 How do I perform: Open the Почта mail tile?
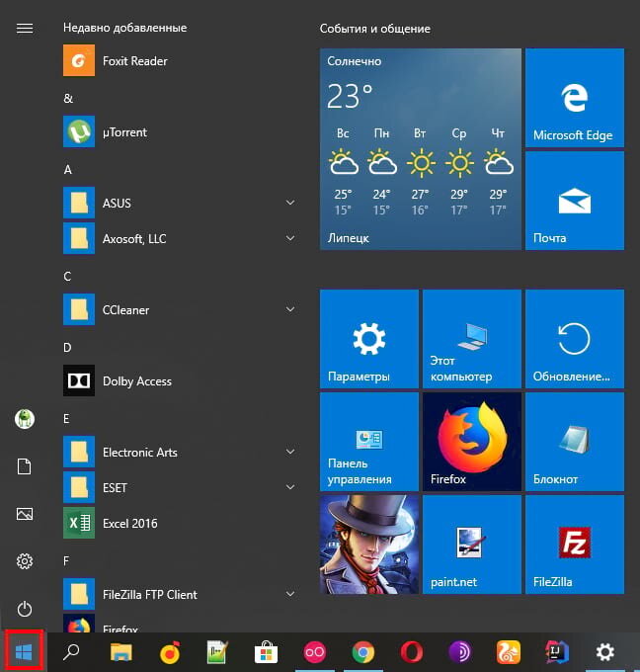[x=575, y=201]
